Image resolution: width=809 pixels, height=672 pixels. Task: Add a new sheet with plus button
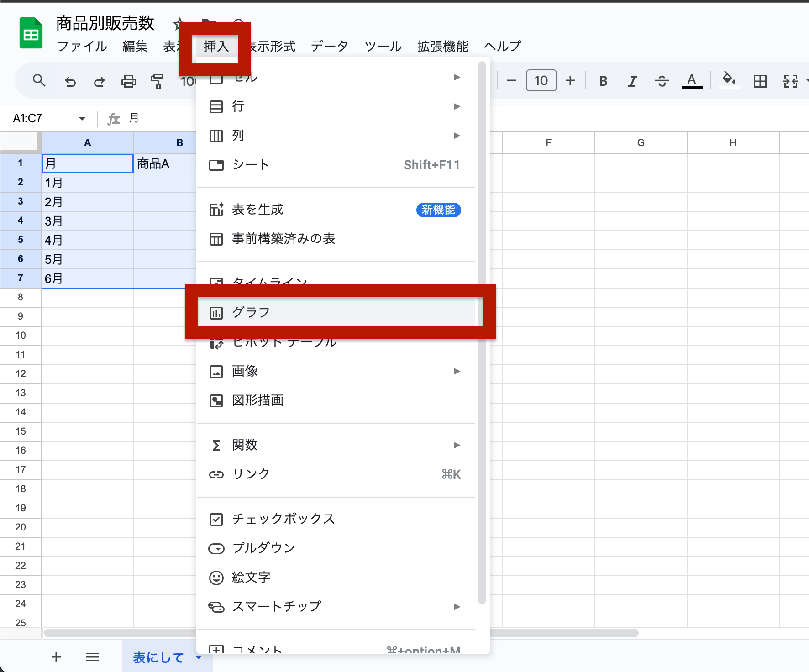[x=56, y=657]
